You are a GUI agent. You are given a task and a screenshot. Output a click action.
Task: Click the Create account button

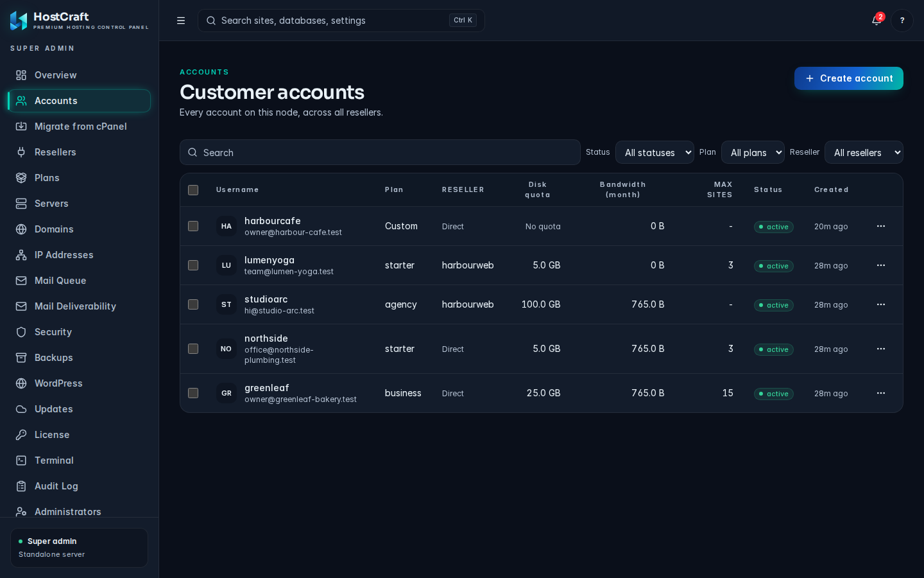[x=849, y=78]
